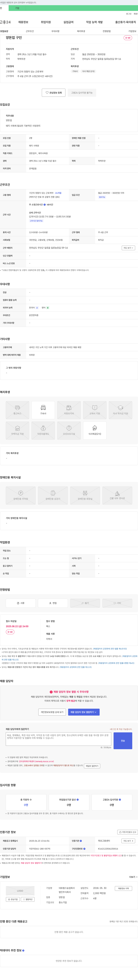138x980 pixels.
Task: Select the 주택자금 지원 benefit icon
Action: 18,431
